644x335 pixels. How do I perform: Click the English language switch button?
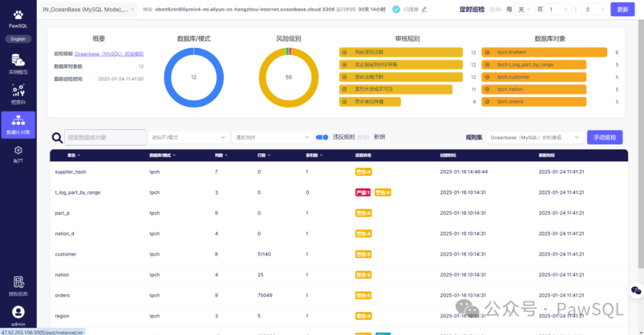(18, 39)
